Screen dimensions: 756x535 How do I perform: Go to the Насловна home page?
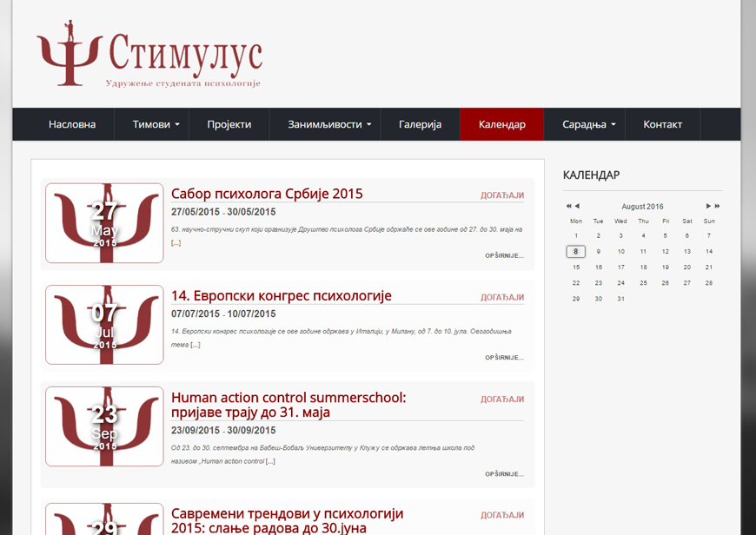(72, 124)
